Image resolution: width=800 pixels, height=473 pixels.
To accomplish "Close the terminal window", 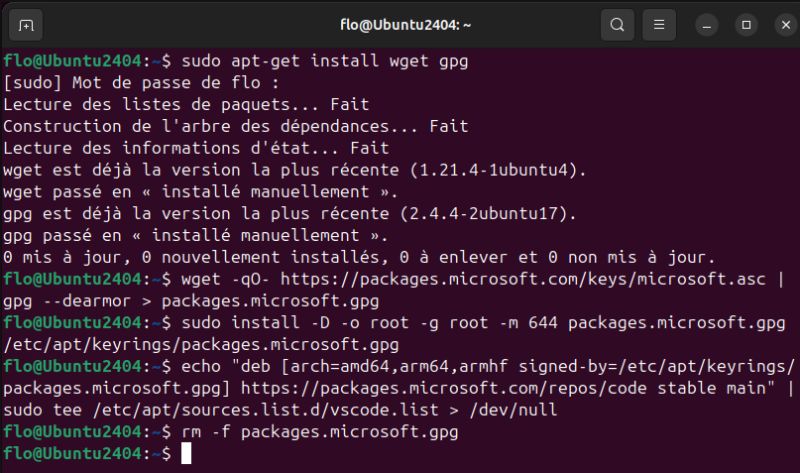I will tap(781, 24).
